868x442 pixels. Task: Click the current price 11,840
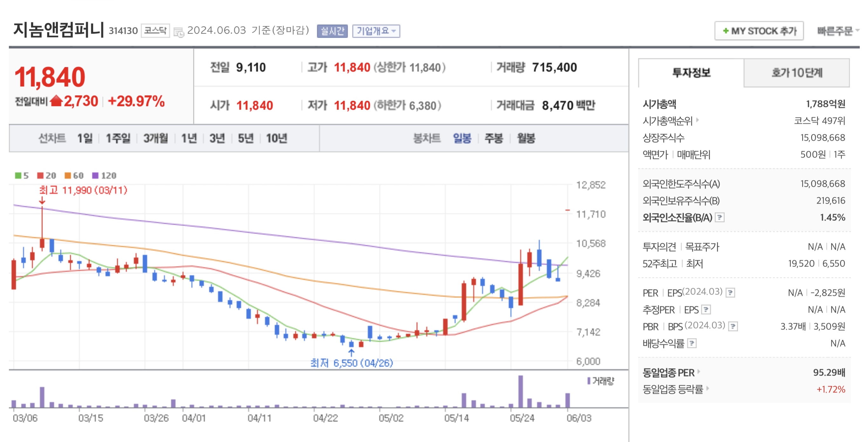(x=50, y=77)
